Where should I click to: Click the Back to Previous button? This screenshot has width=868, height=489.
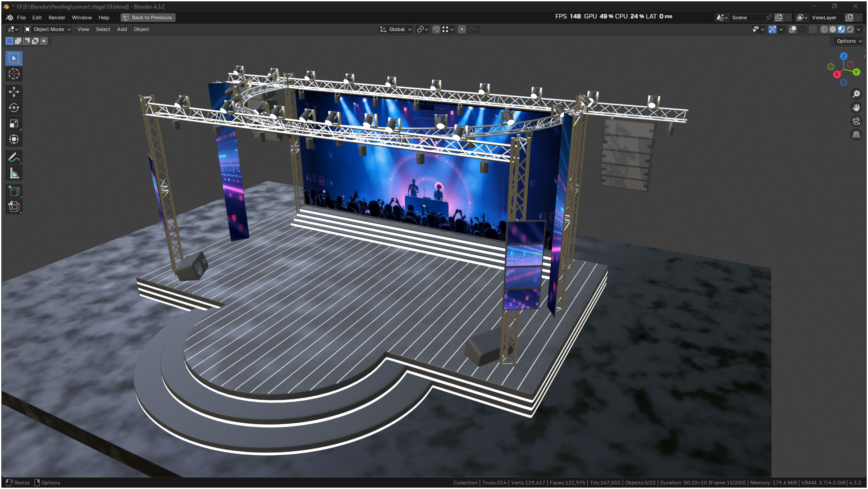148,18
